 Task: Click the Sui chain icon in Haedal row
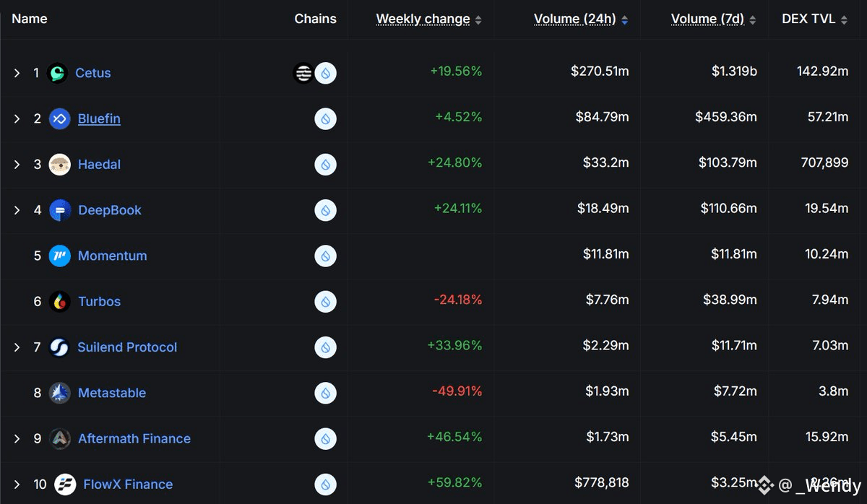coord(325,165)
